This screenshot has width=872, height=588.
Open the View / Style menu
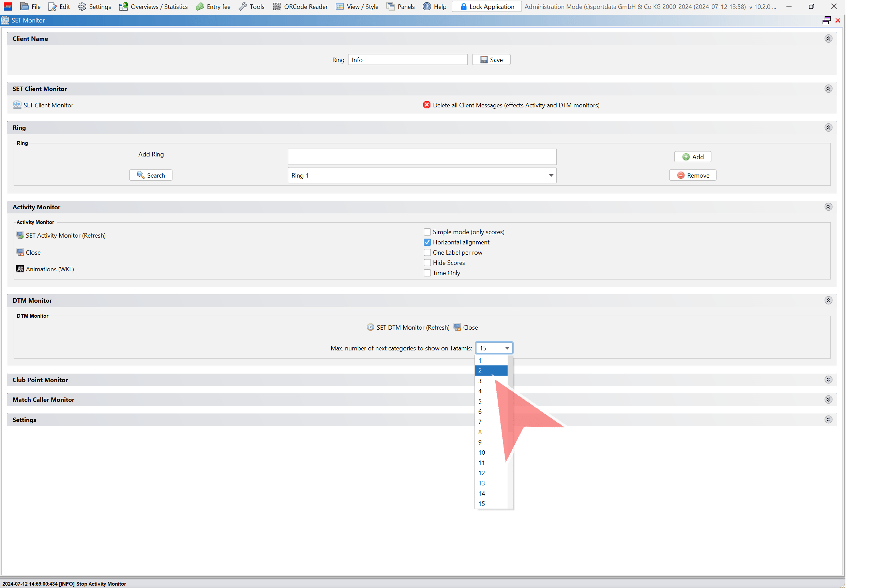[x=357, y=7]
